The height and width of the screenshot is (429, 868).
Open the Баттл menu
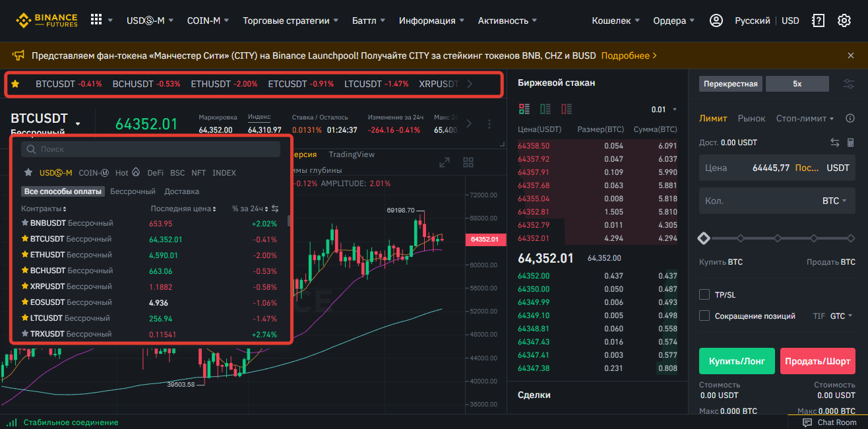pos(369,20)
